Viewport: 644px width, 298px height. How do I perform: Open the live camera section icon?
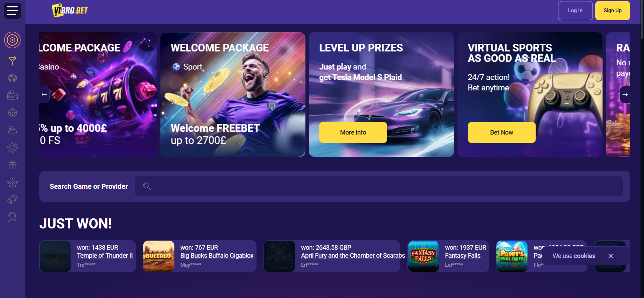tap(13, 95)
